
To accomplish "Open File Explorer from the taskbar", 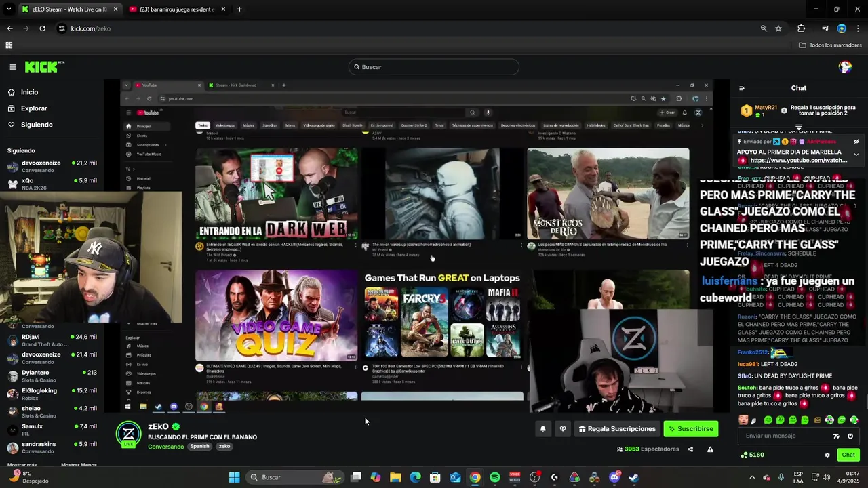I will coord(395,477).
